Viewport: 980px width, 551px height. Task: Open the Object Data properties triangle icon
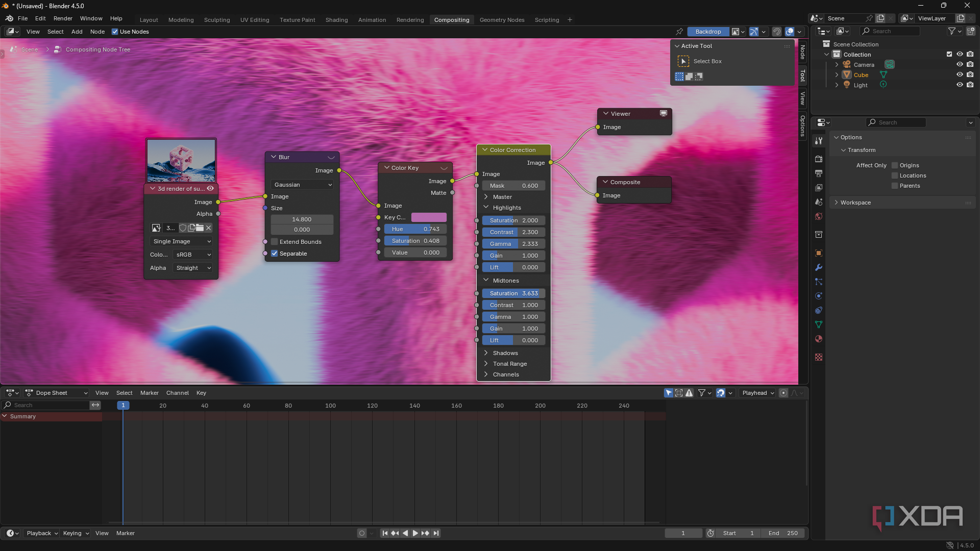(819, 324)
